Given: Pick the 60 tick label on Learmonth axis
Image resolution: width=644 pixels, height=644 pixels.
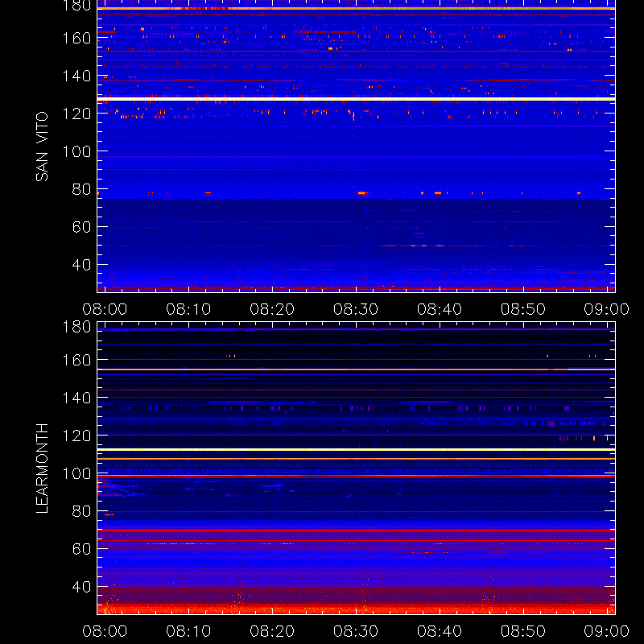Looking at the screenshot, I should [x=82, y=549].
